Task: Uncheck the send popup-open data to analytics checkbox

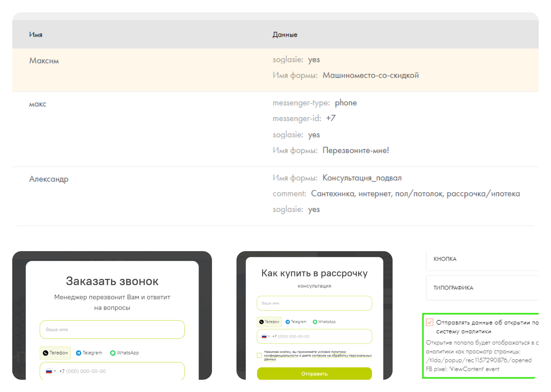Action: (430, 322)
